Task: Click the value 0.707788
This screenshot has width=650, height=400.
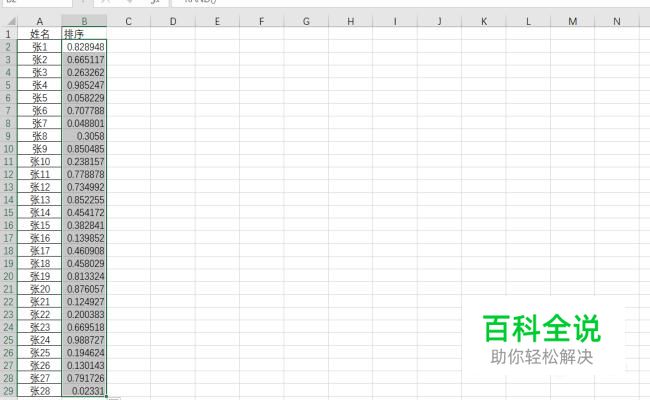Action: pyautogui.click(x=84, y=111)
